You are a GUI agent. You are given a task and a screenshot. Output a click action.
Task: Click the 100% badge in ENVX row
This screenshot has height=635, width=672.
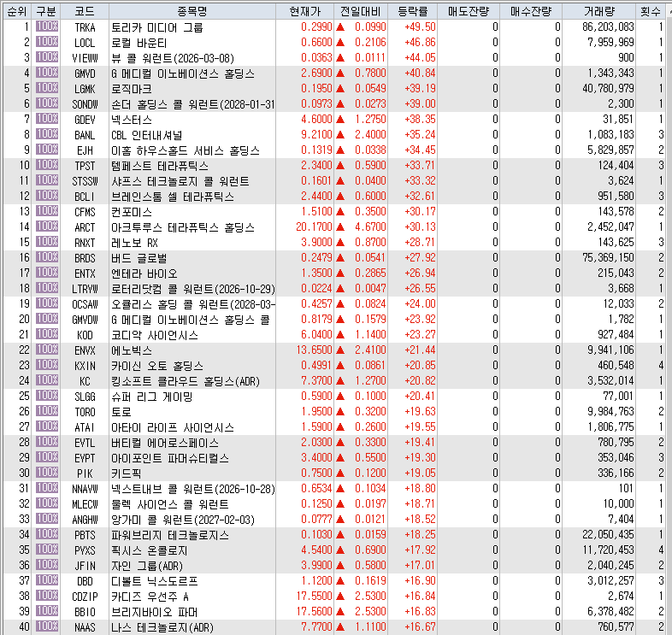point(47,350)
